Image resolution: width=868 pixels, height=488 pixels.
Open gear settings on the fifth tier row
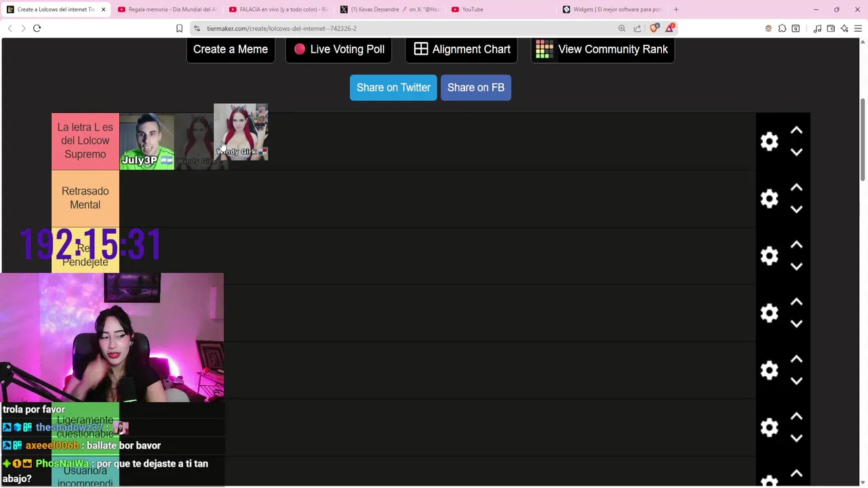tap(769, 370)
